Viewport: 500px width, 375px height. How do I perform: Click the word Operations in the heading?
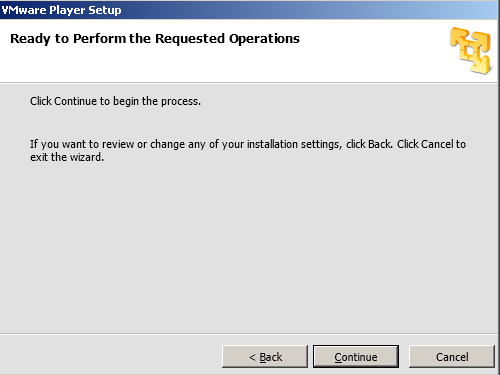[264, 39]
